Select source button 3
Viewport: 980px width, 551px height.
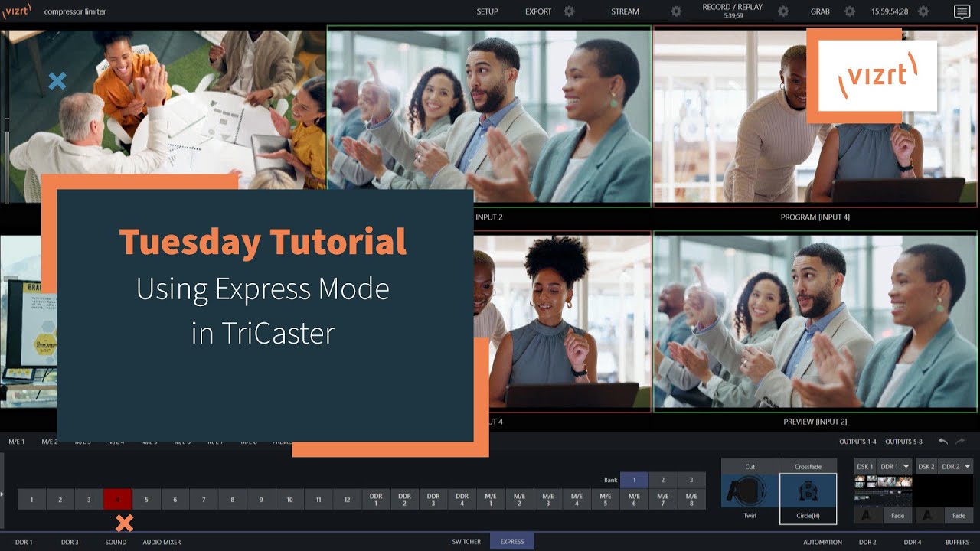click(x=89, y=500)
